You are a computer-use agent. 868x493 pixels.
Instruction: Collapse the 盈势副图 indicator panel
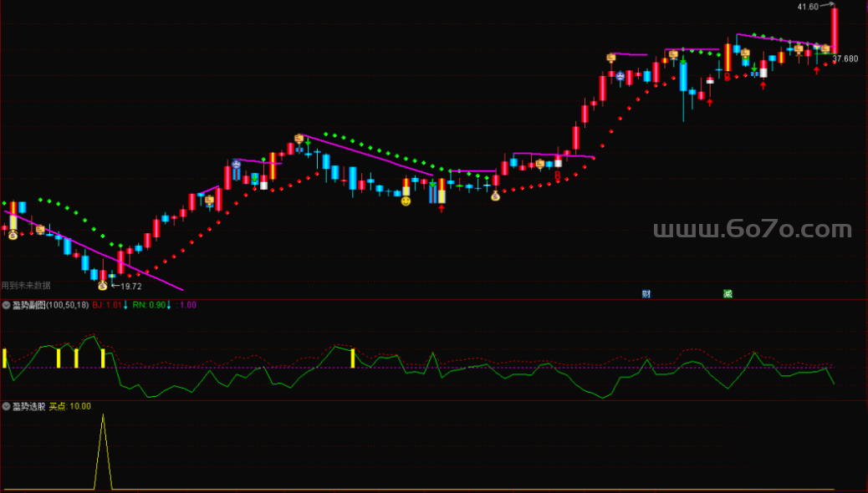point(6,305)
